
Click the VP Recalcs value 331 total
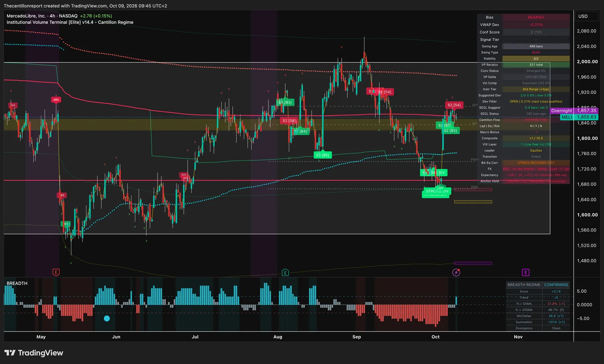pyautogui.click(x=536, y=65)
